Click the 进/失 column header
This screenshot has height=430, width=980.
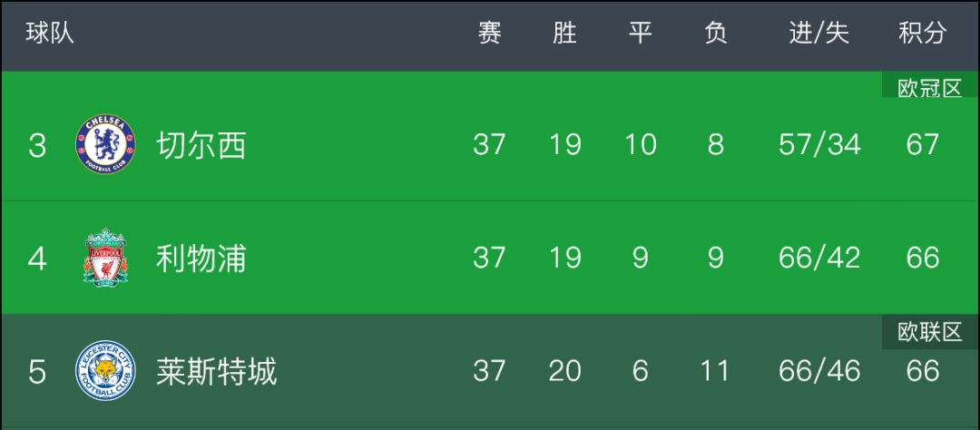point(818,34)
